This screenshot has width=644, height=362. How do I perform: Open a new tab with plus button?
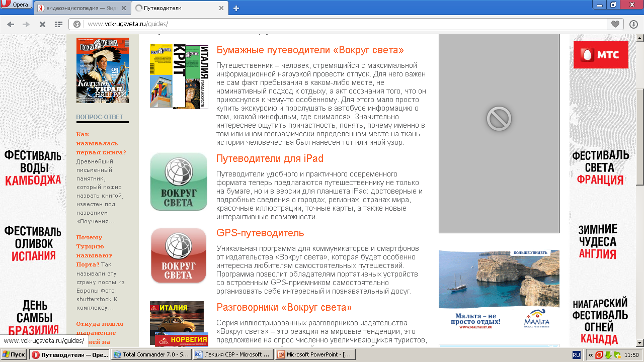click(x=236, y=8)
